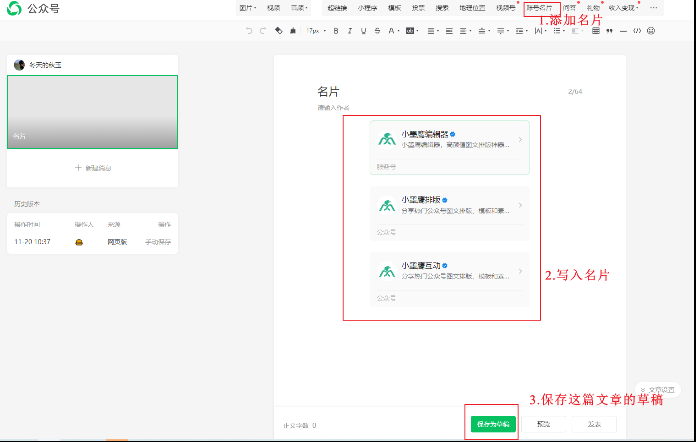Insert a blockquote with the quote icon

coord(609,31)
